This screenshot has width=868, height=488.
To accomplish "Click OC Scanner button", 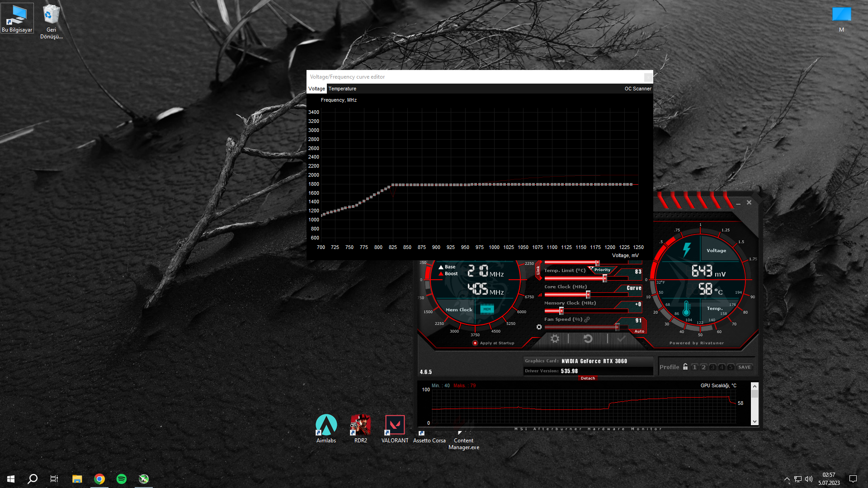I will point(637,89).
